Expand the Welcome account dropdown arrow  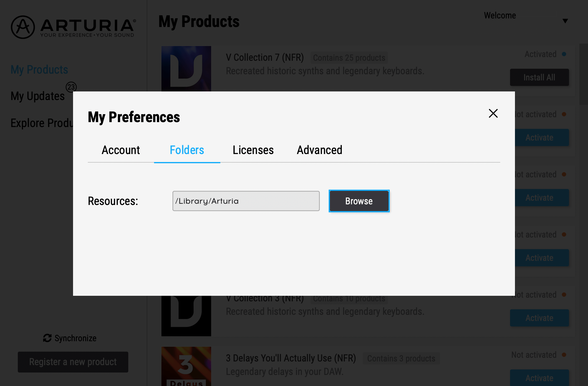565,21
